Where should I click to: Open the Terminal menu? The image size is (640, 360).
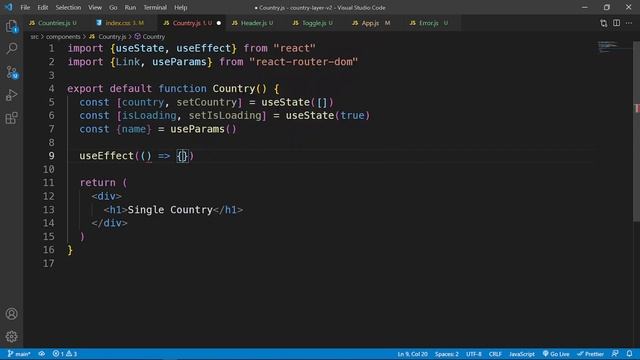click(155, 7)
